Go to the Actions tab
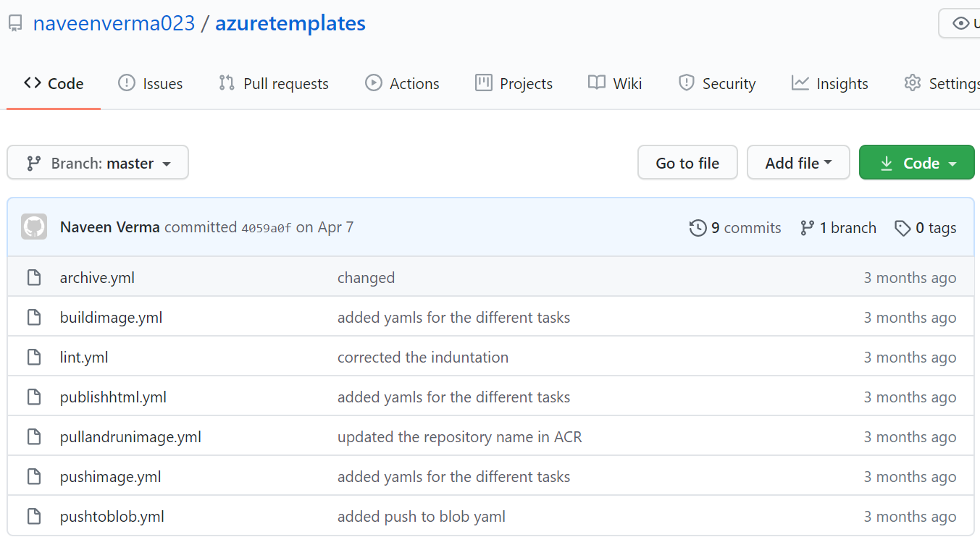 (x=403, y=84)
